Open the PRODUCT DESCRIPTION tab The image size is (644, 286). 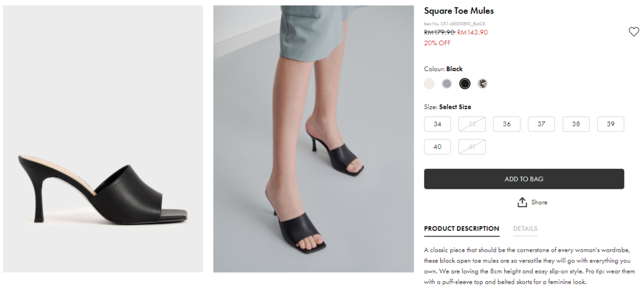click(461, 229)
